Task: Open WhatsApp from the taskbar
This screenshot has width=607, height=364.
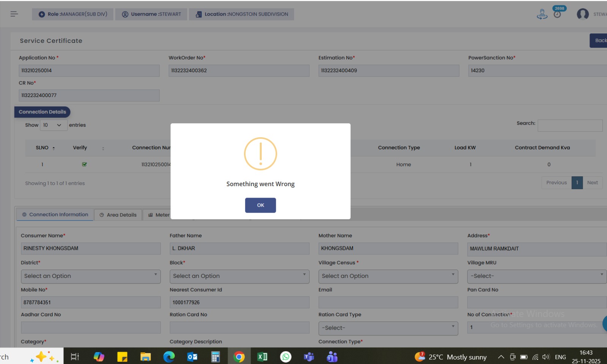Action: pyautogui.click(x=286, y=357)
